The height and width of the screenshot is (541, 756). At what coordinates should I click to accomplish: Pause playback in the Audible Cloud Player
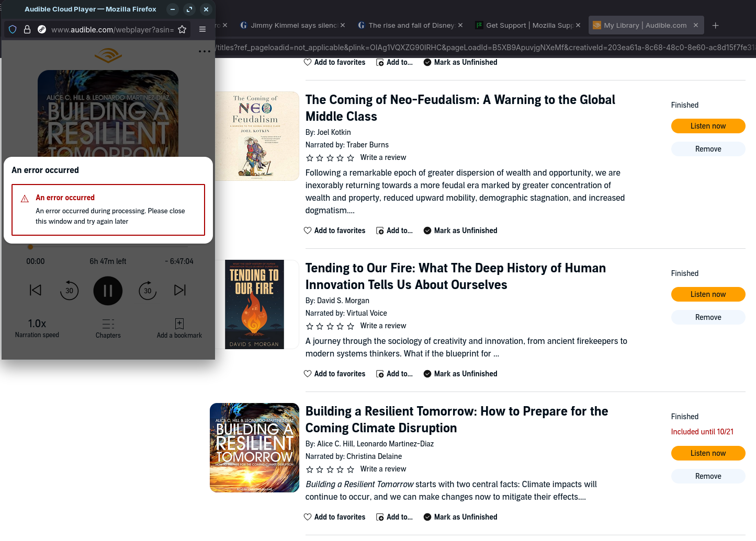pyautogui.click(x=108, y=291)
